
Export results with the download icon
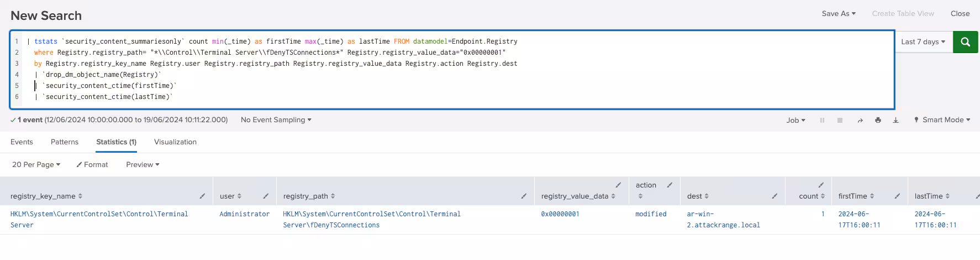point(895,120)
